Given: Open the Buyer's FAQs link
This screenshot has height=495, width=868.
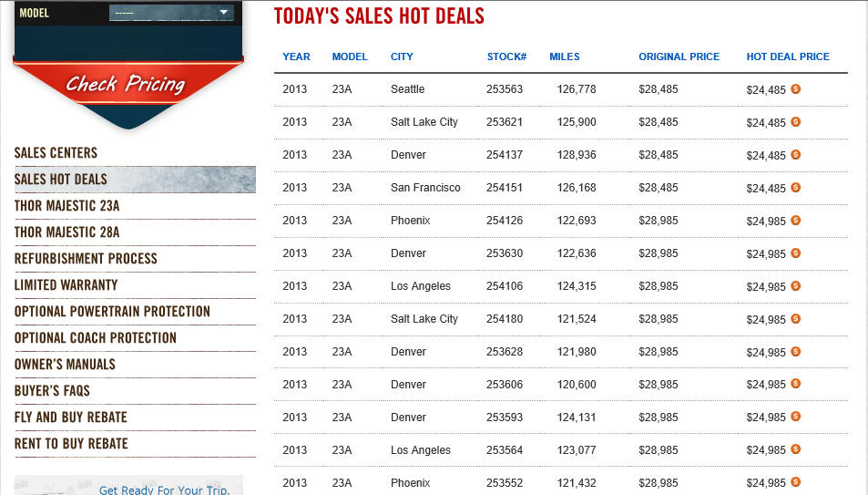Looking at the screenshot, I should [52, 391].
